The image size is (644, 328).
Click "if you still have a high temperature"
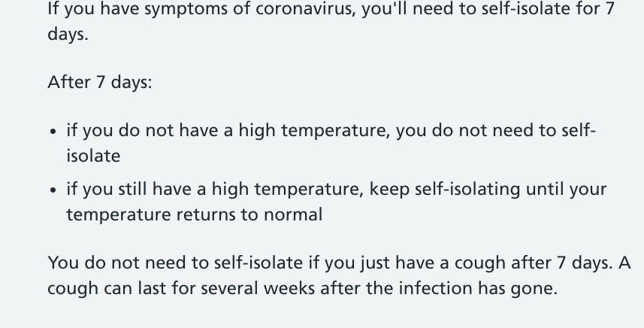click(x=214, y=190)
